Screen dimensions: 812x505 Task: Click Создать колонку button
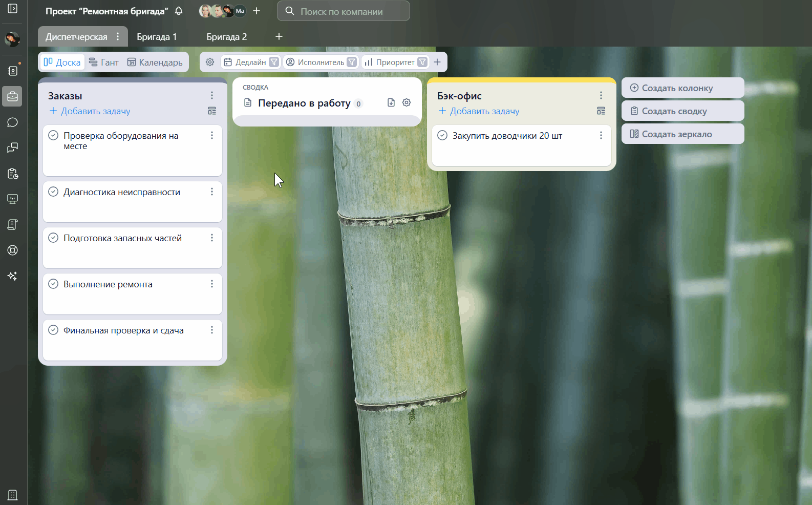click(x=682, y=88)
